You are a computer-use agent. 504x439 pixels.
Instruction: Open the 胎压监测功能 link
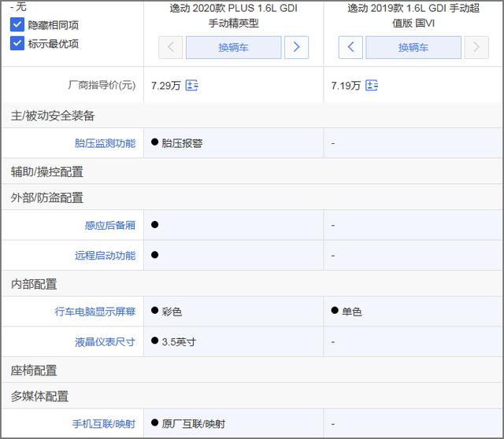point(105,143)
